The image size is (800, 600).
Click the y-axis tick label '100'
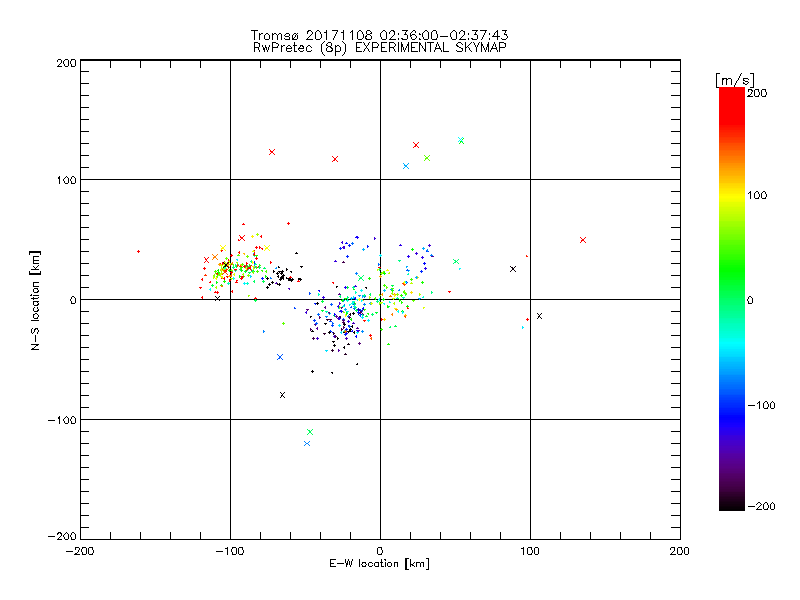[x=67, y=180]
